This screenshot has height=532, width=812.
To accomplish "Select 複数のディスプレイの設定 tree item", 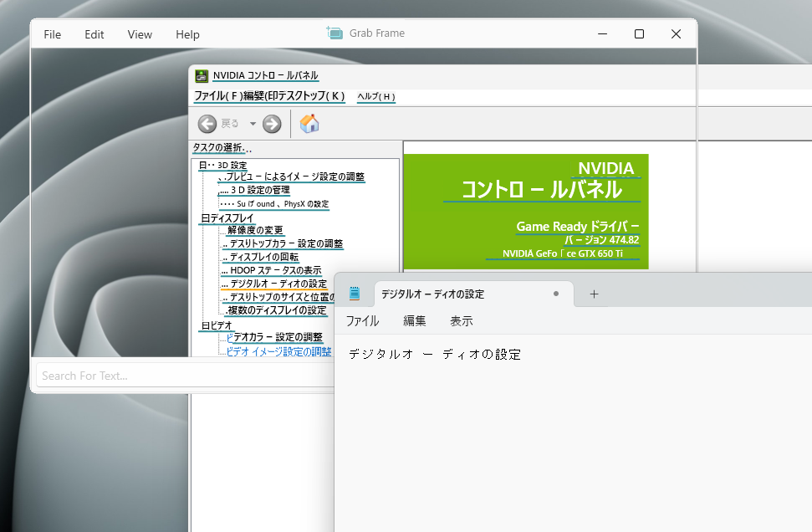I will (x=277, y=310).
